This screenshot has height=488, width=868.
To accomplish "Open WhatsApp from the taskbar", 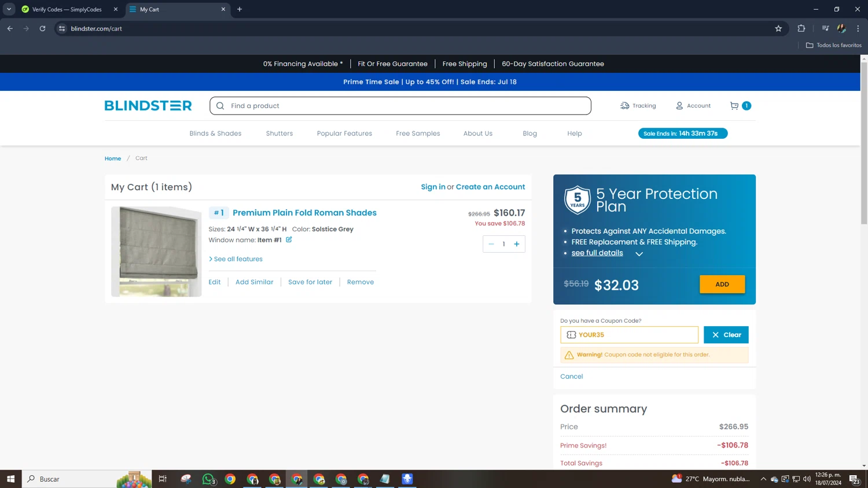I will point(208,479).
